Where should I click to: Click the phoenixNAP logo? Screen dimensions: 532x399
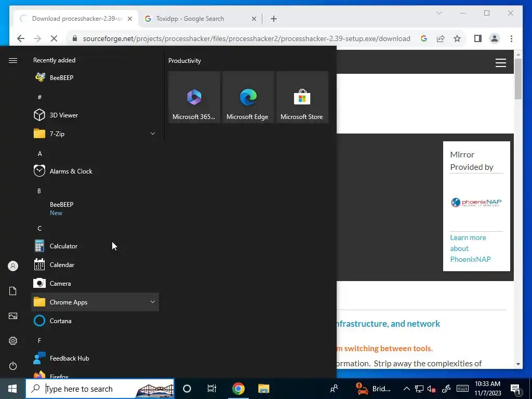pyautogui.click(x=476, y=203)
